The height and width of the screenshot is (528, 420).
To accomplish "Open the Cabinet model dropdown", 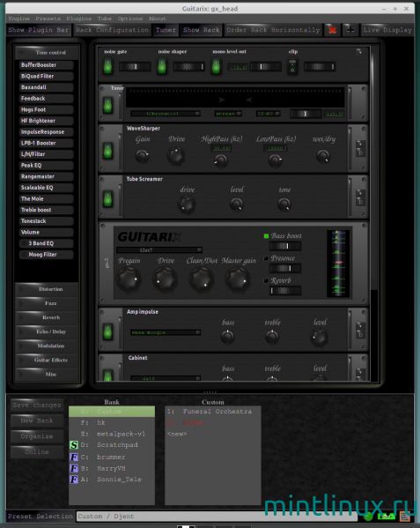I will pyautogui.click(x=166, y=378).
